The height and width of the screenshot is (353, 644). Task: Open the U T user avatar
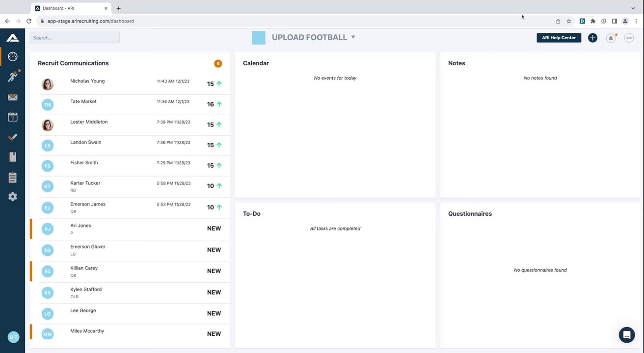click(x=13, y=337)
